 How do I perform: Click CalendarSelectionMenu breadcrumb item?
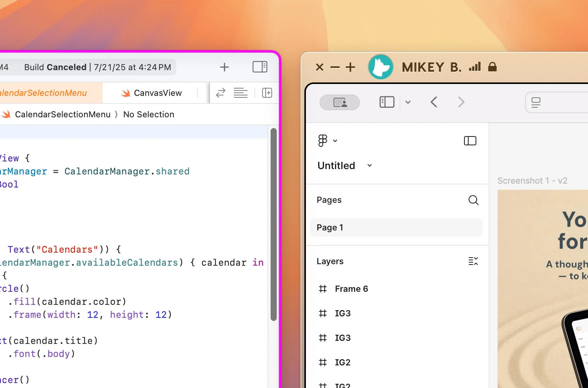coord(63,114)
